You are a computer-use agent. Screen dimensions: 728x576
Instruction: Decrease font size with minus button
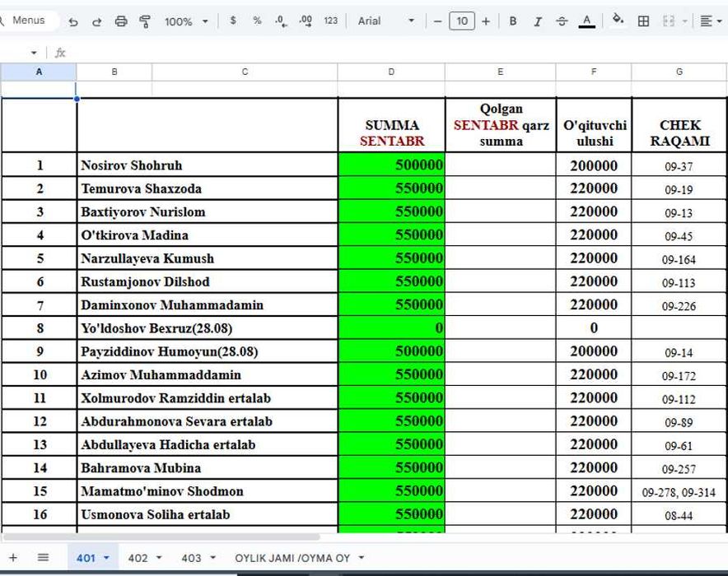(x=437, y=21)
